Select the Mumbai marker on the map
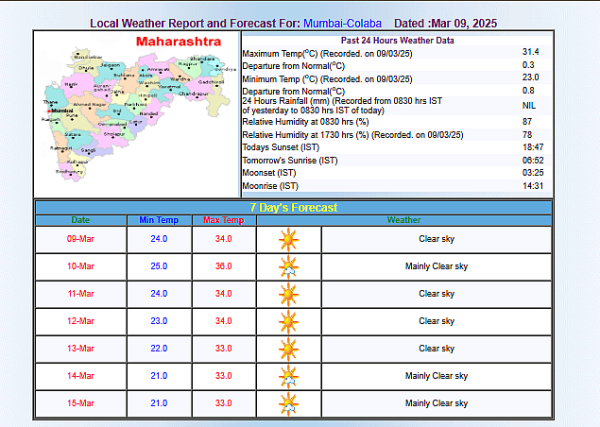Screen dimensions: 600x427 [x=49, y=111]
